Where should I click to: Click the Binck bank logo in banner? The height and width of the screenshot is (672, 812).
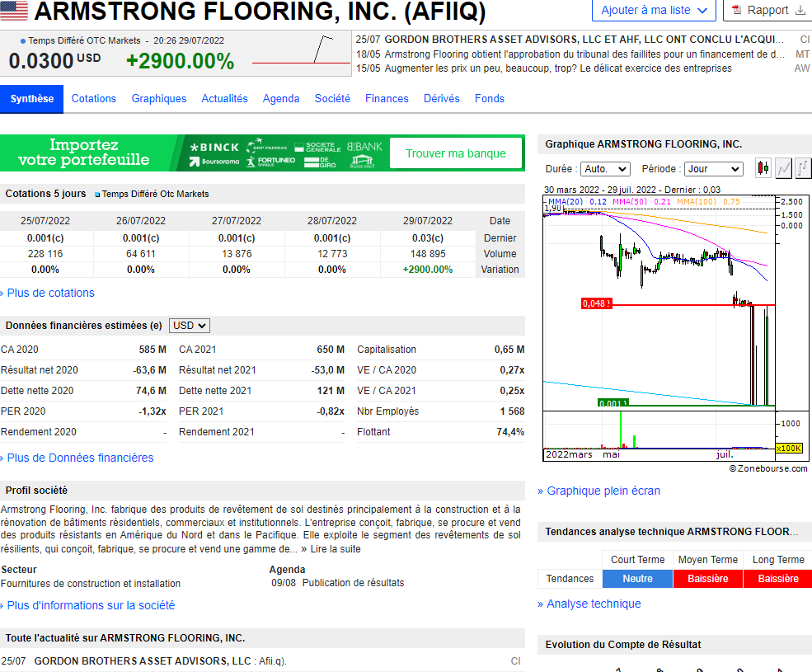pyautogui.click(x=214, y=147)
